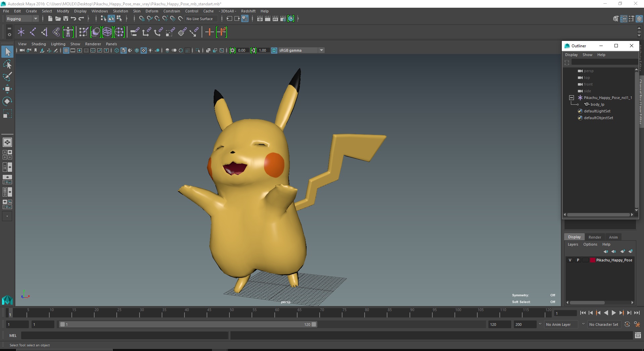Open the sRGB gamma view transform dropdown
644x351 pixels.
(x=301, y=50)
